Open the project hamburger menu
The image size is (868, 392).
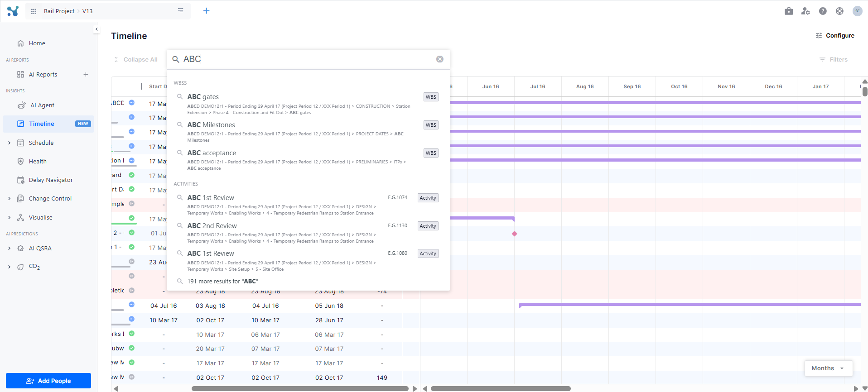(180, 10)
